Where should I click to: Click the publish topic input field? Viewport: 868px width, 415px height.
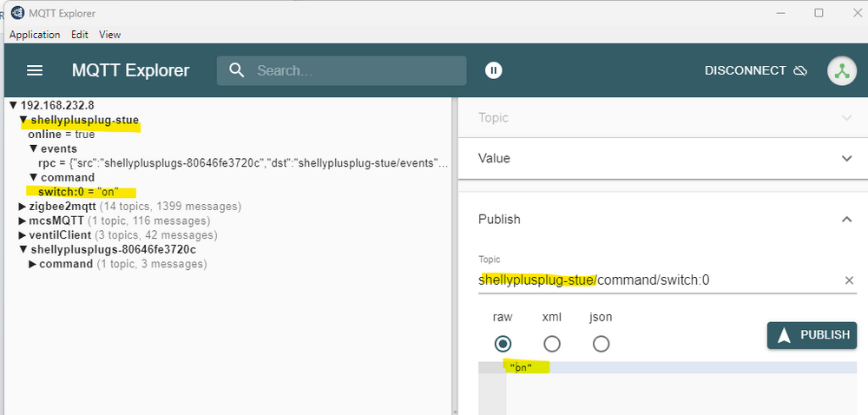[651, 280]
